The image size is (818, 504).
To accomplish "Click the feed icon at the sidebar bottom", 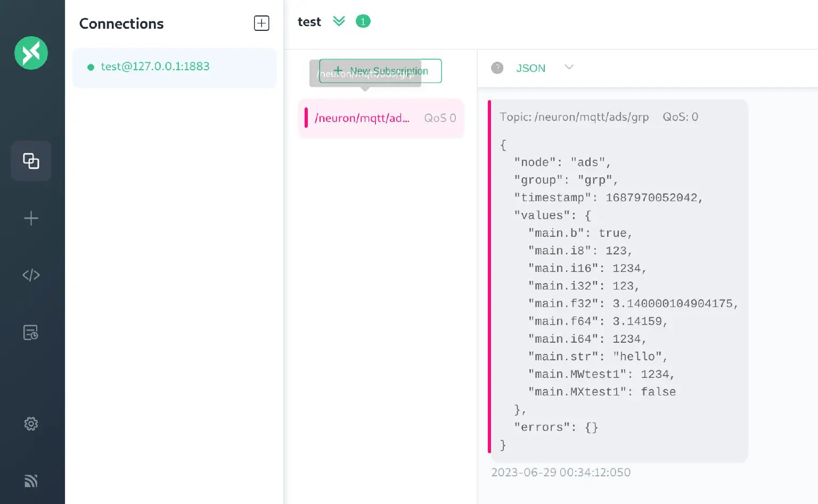I will (31, 481).
